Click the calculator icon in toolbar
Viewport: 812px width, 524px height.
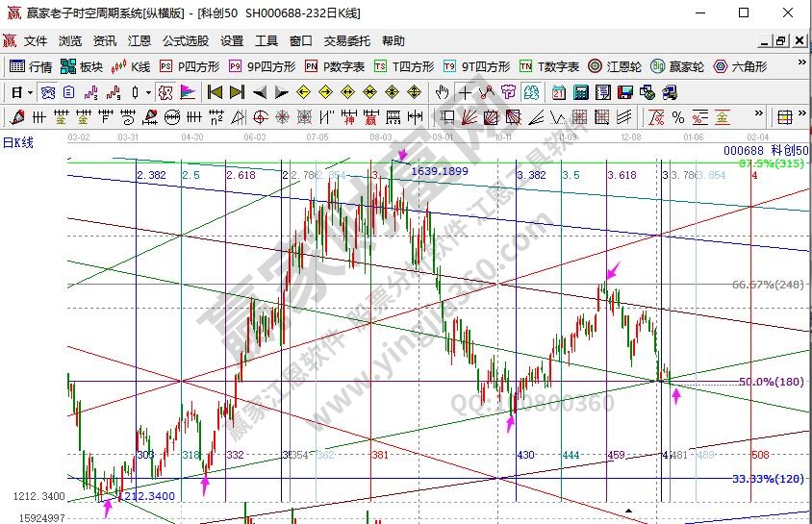click(580, 92)
